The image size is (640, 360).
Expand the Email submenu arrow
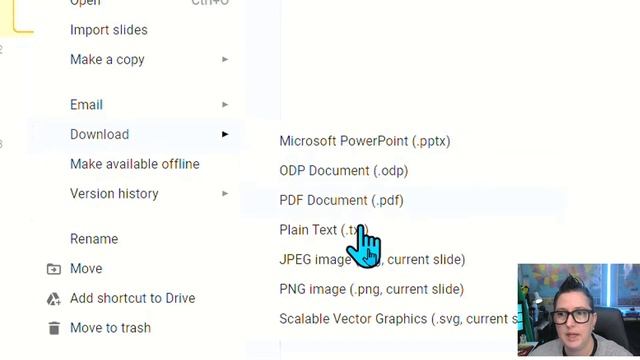[225, 105]
